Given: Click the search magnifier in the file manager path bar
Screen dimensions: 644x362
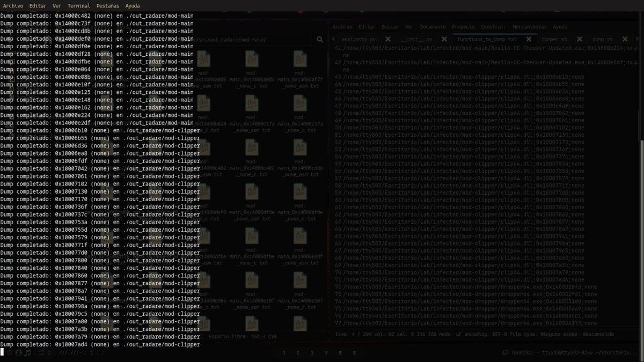Looking at the screenshot, I should click(320, 39).
